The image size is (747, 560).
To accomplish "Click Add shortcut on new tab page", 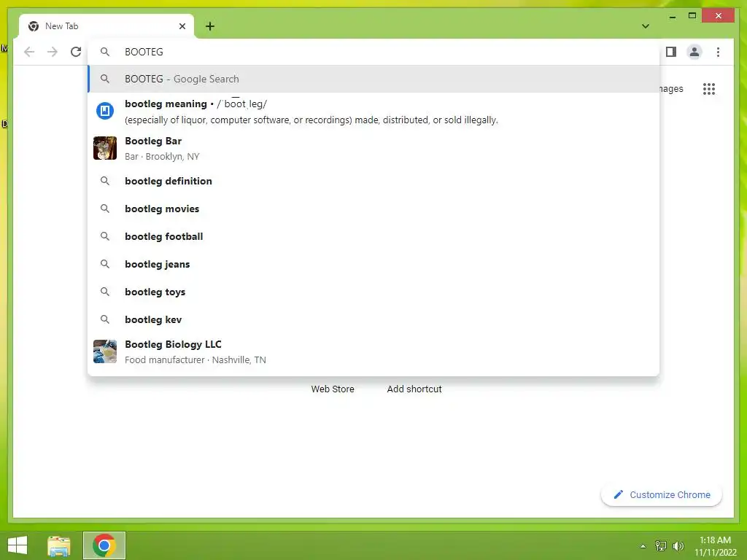I will tap(414, 389).
